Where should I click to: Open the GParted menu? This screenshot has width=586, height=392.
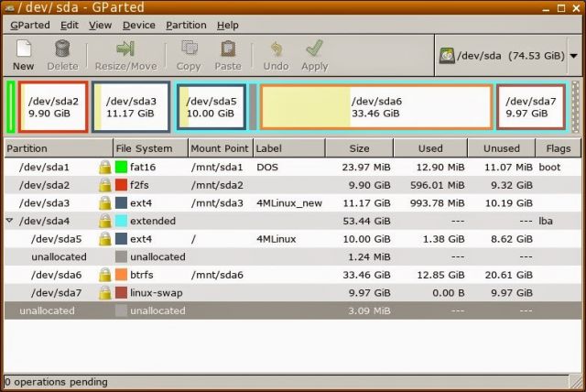click(30, 25)
